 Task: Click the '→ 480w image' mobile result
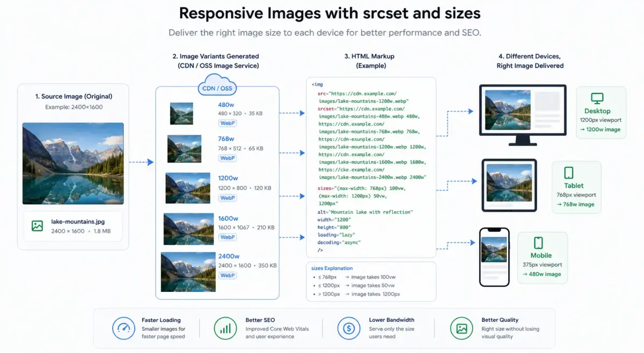click(x=541, y=274)
